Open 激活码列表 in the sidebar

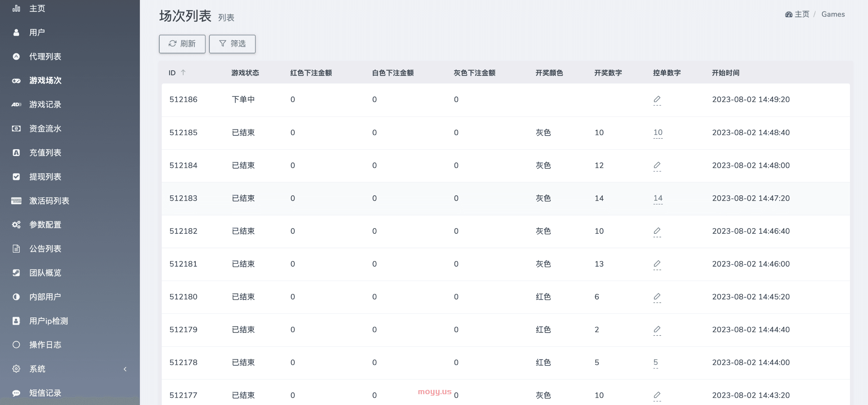click(x=49, y=201)
